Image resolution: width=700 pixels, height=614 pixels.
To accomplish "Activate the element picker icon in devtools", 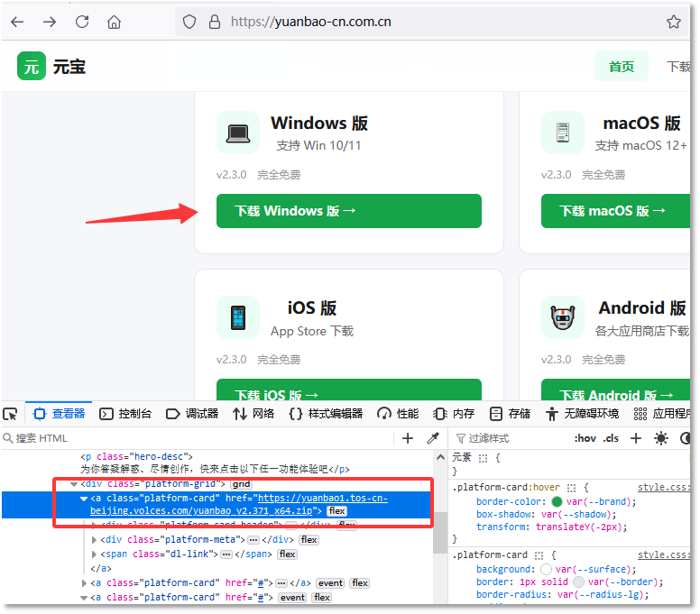I will point(10,414).
